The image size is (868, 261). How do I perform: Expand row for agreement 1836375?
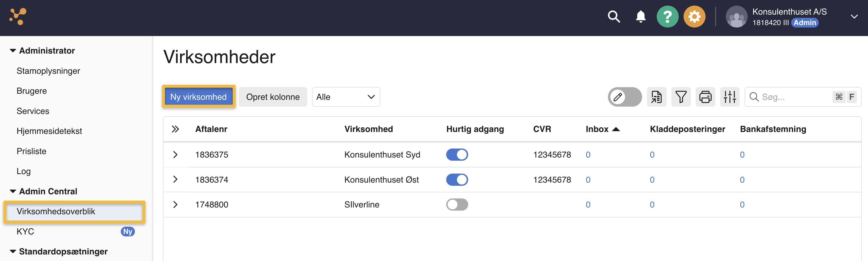point(175,155)
